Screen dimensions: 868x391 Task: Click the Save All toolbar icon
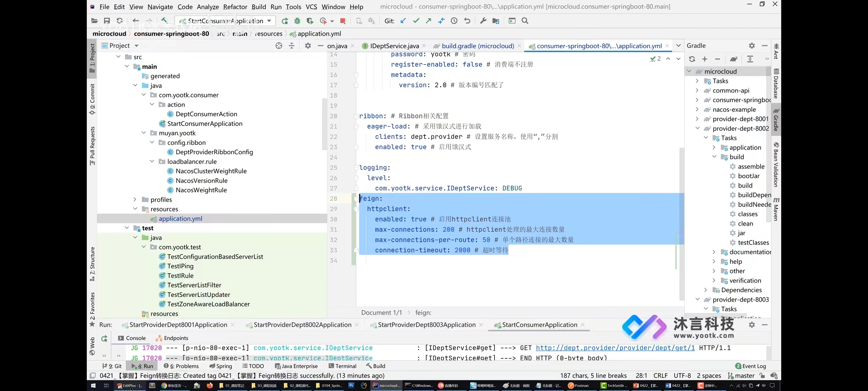click(107, 21)
